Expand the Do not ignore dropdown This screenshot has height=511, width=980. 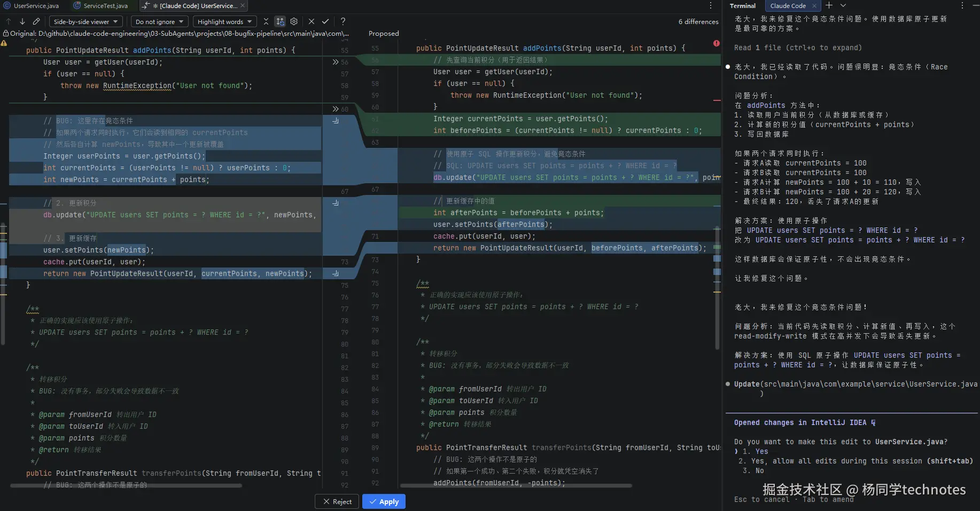click(159, 21)
